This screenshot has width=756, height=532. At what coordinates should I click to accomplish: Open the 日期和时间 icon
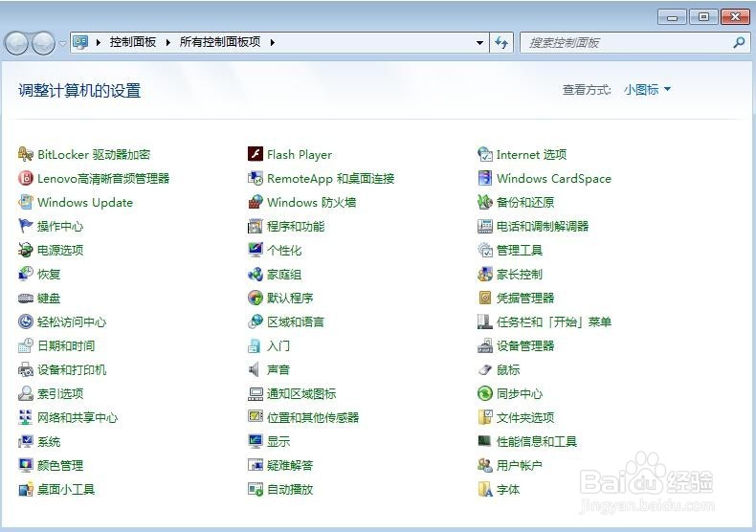(x=26, y=345)
